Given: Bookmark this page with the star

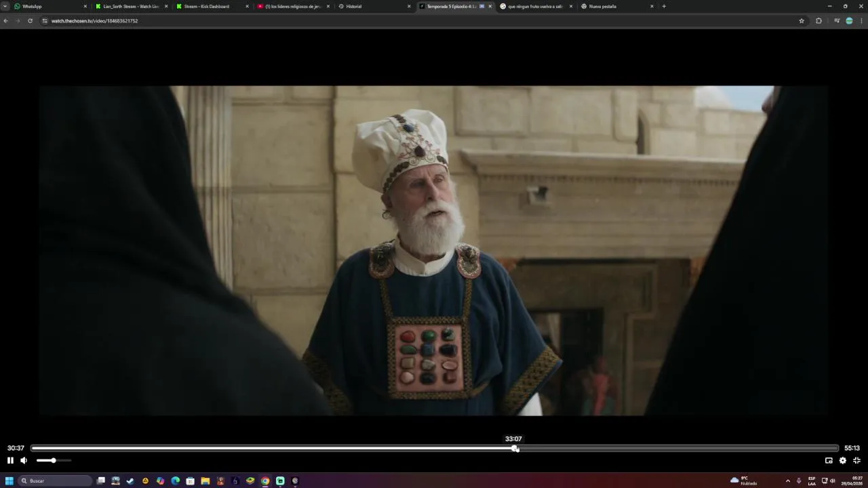Looking at the screenshot, I should pos(802,21).
